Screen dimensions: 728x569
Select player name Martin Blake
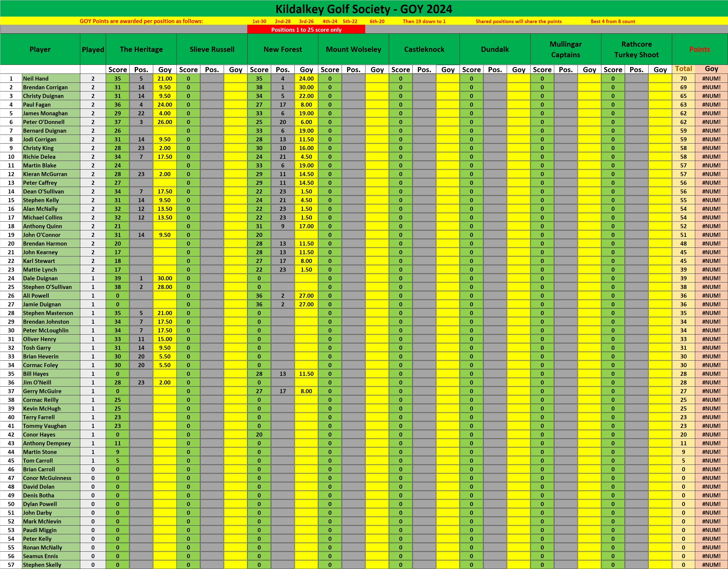pyautogui.click(x=51, y=165)
